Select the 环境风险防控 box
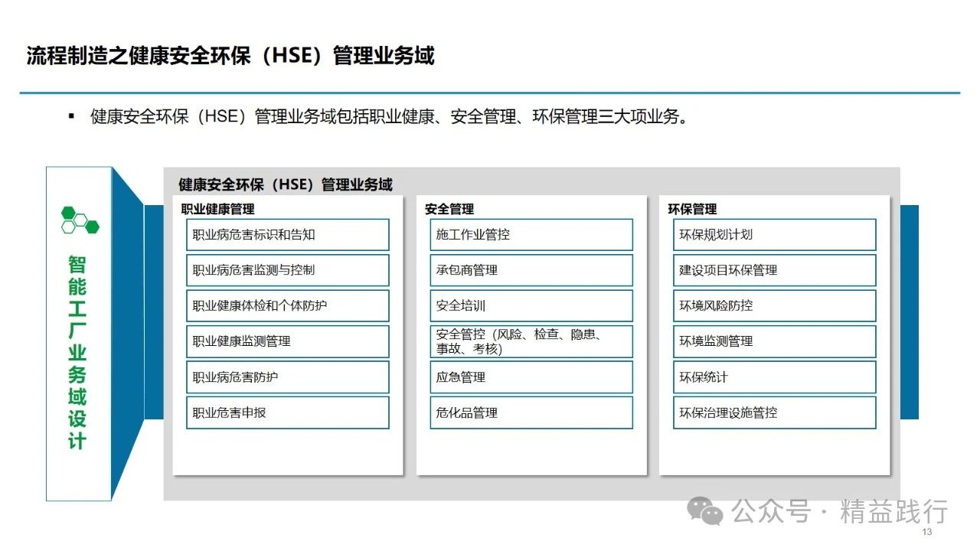The width and height of the screenshot is (980, 551). click(774, 305)
